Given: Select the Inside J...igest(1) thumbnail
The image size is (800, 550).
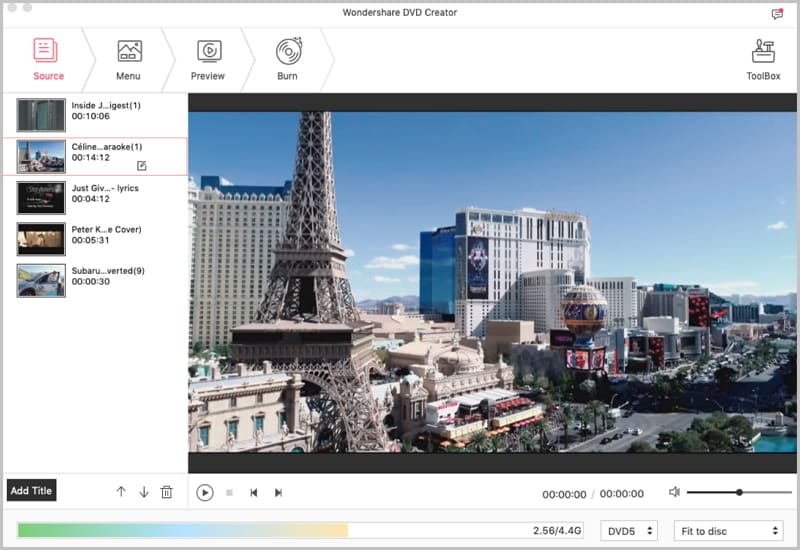Looking at the screenshot, I should (41, 115).
